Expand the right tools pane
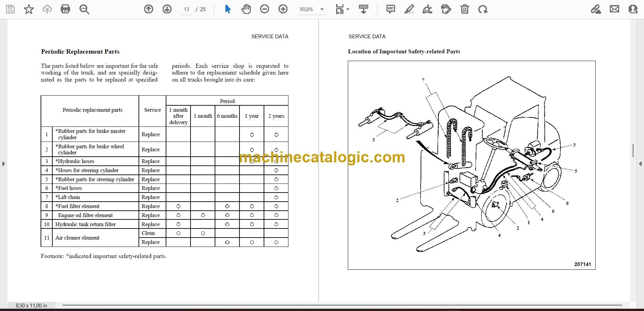 [640, 164]
